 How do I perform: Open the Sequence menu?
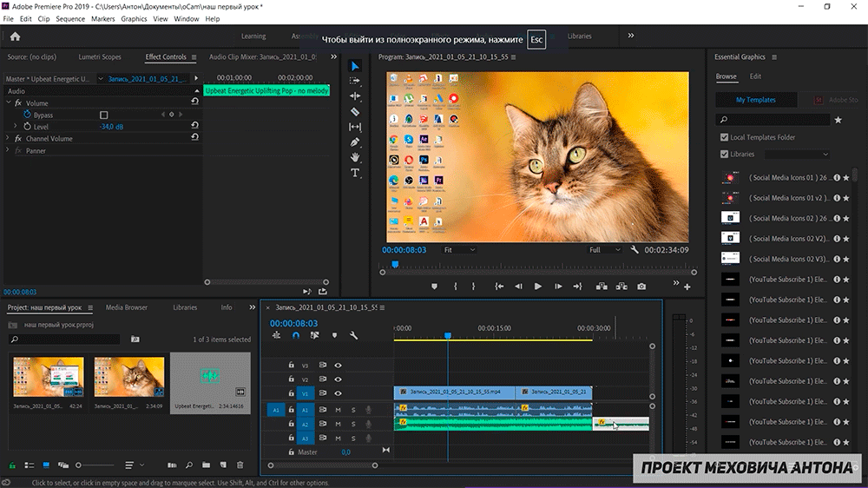[70, 19]
